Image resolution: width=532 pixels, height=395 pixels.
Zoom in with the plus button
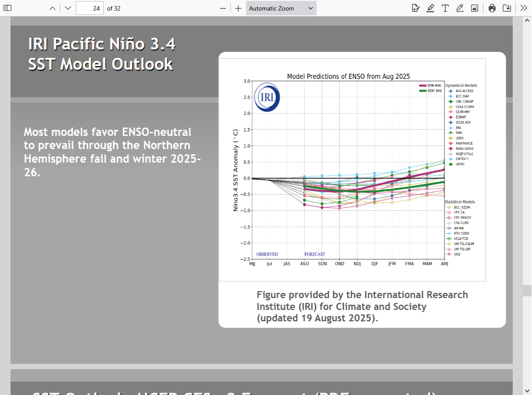point(238,8)
